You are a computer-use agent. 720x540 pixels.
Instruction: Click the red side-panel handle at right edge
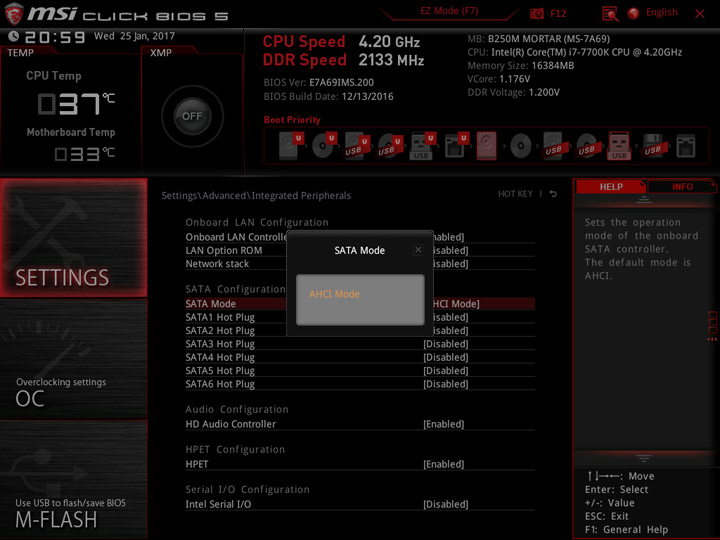[712, 326]
